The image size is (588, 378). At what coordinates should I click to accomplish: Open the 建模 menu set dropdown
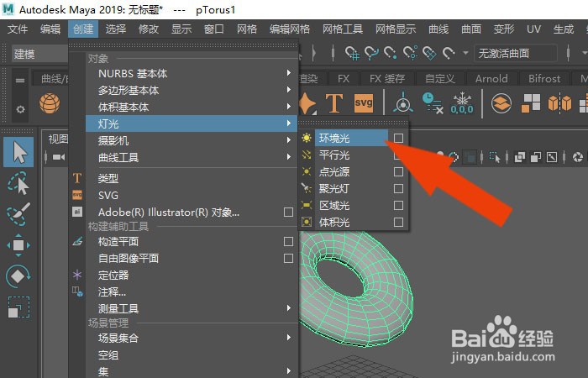point(39,54)
